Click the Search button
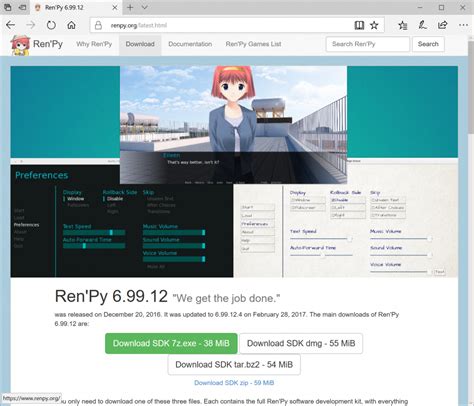 point(428,44)
